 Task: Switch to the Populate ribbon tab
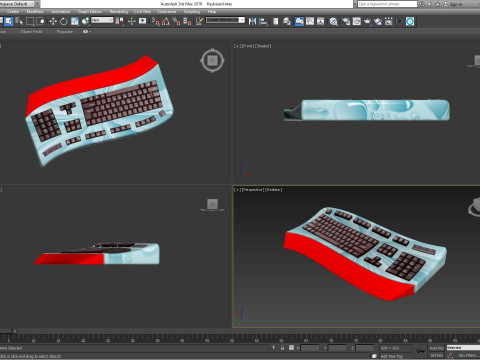(x=65, y=32)
